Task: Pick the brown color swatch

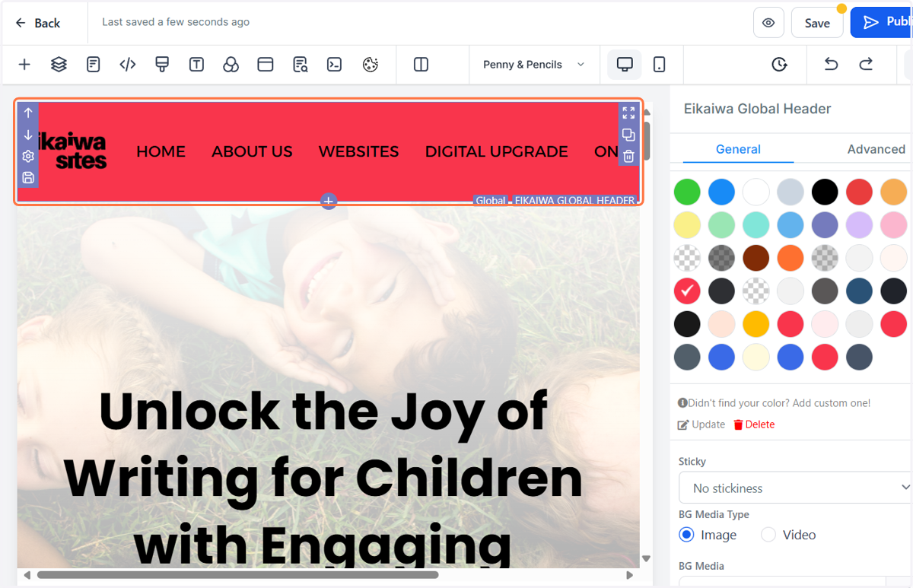Action: coord(756,258)
